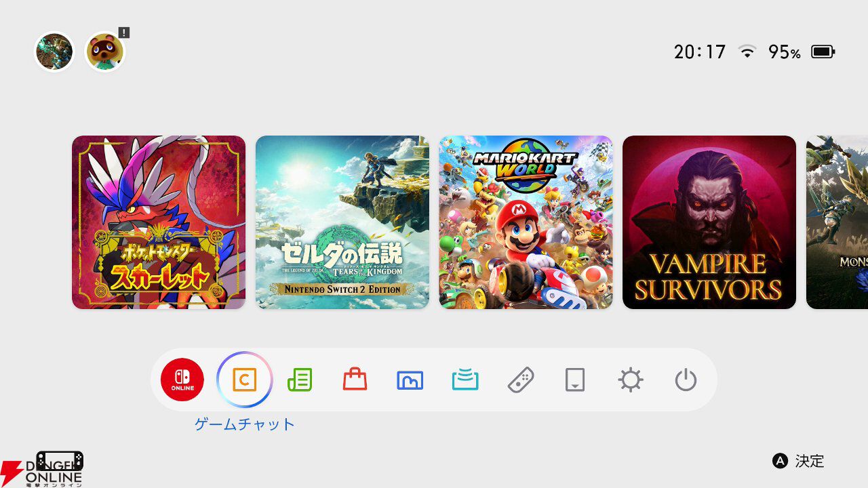
Task: Select the partially visible Monster Hunter tile
Action: (837, 222)
